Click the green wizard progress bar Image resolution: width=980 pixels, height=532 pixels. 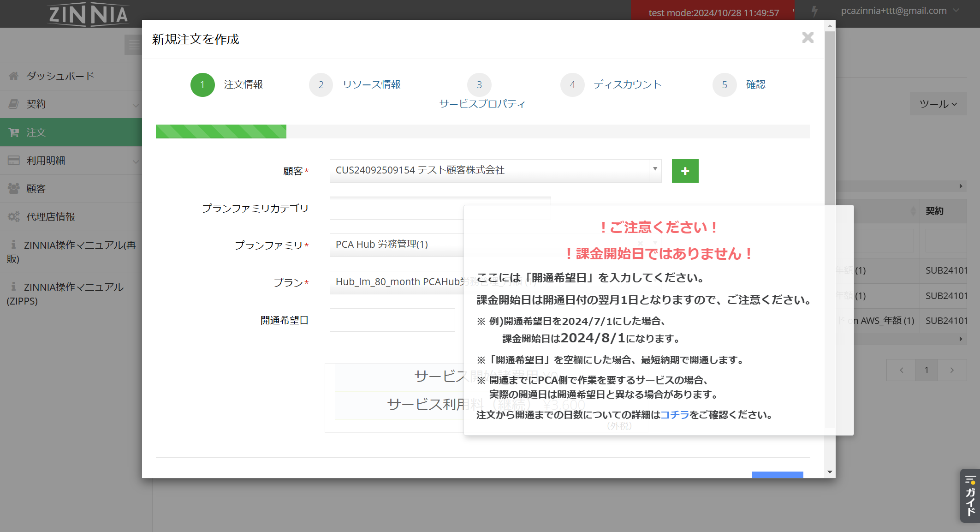(220, 132)
